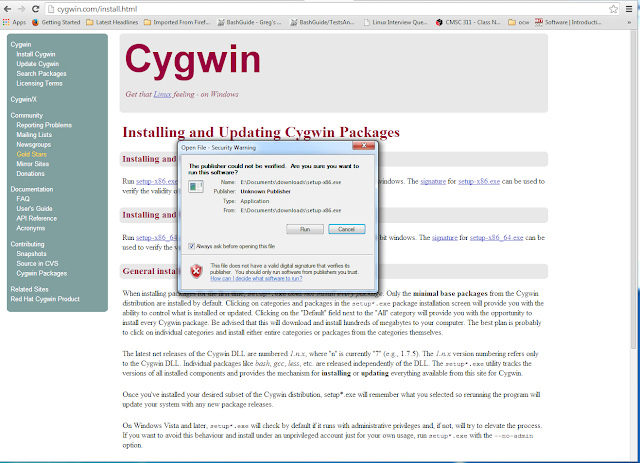Open the Getting Started bookmark
The image size is (640, 463).
point(56,22)
